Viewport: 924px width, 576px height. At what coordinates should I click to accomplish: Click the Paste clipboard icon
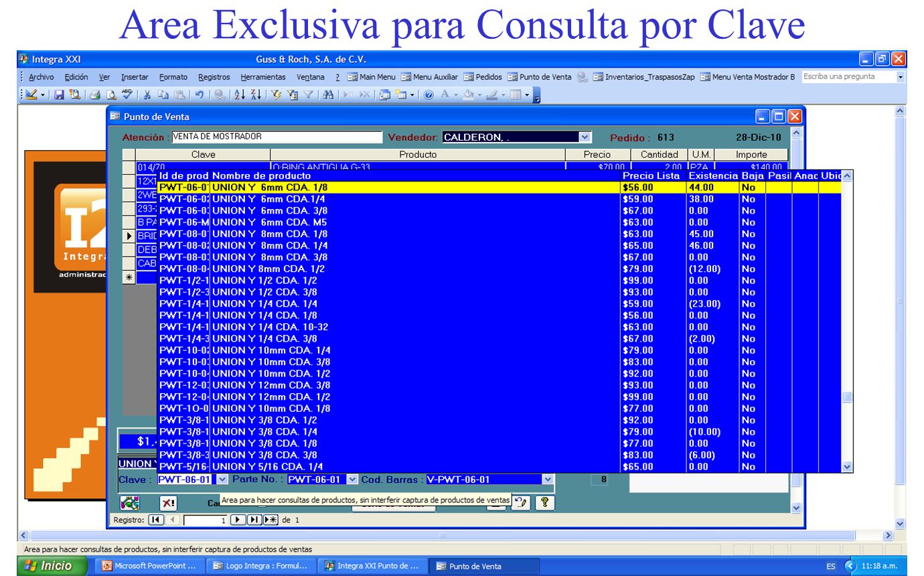tap(179, 96)
